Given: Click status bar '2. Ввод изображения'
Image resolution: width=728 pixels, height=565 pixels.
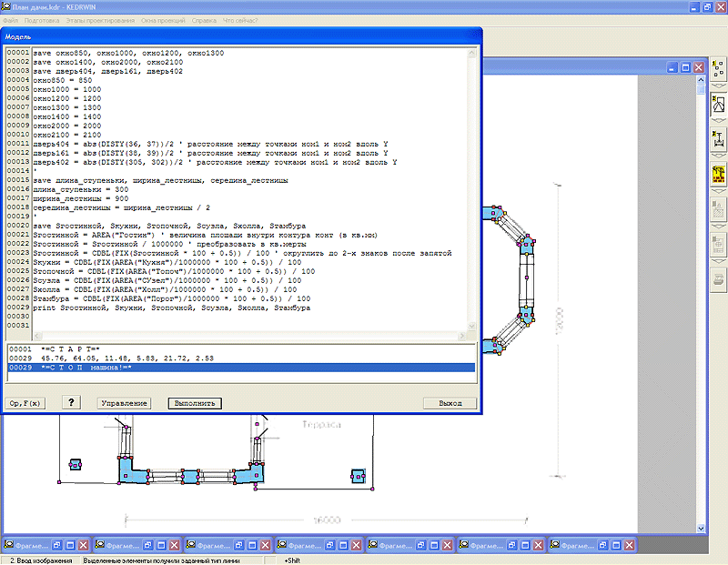Looking at the screenshot, I should coord(41,560).
